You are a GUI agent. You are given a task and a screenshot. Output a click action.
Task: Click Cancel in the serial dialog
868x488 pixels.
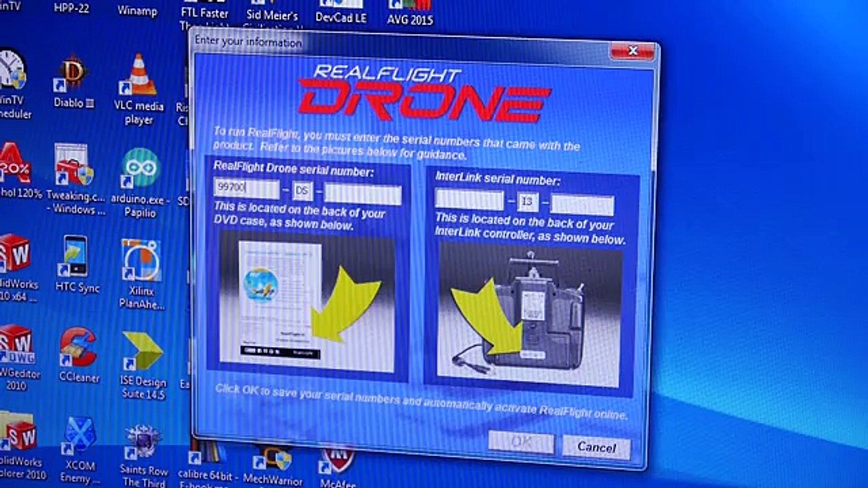coord(596,447)
